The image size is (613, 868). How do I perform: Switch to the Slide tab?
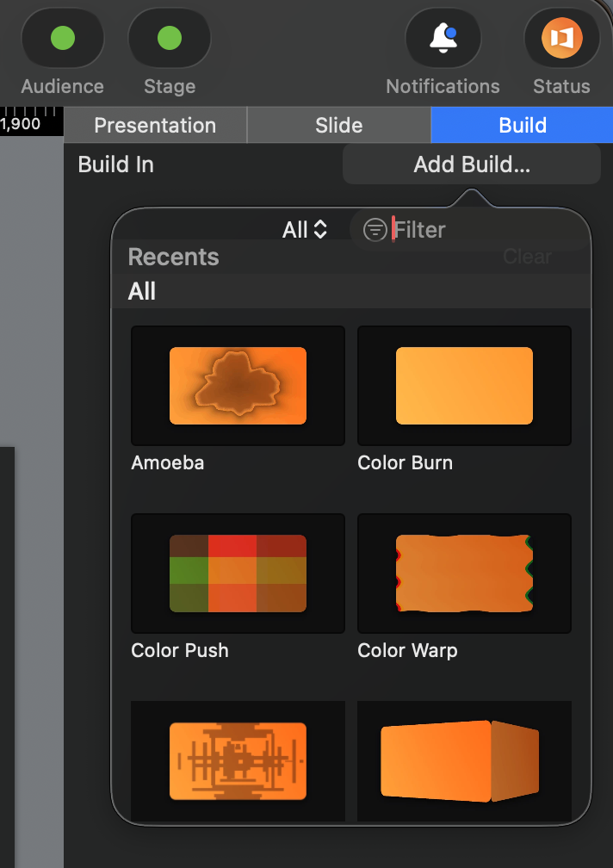coord(338,125)
